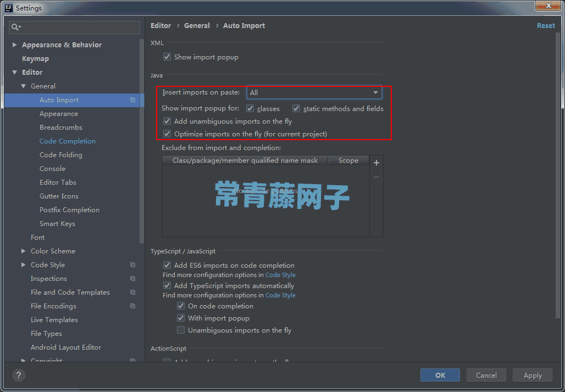Disable Add unambiguous imports on the fly
Viewport: 565px width, 392px height.
pos(167,121)
